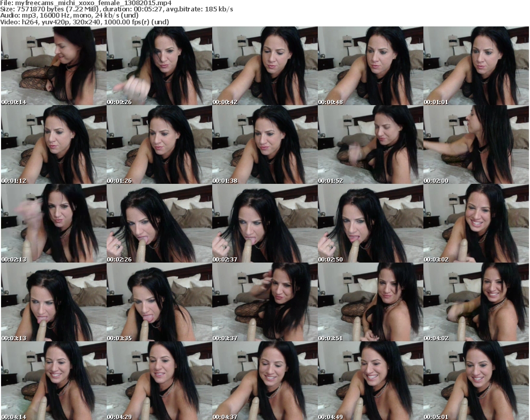Image resolution: width=530 pixels, height=420 pixels.
Task: Select the thumbnail at 00:04:14
Action: tap(53, 381)
